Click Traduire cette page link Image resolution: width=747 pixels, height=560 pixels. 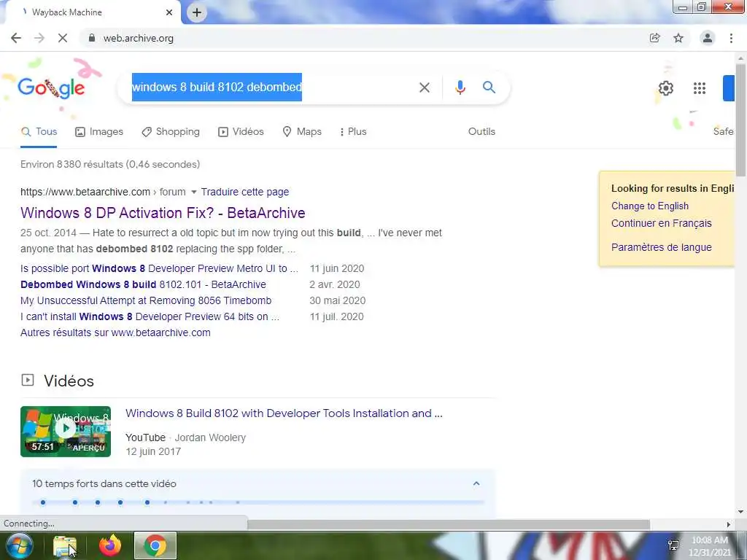pos(245,192)
